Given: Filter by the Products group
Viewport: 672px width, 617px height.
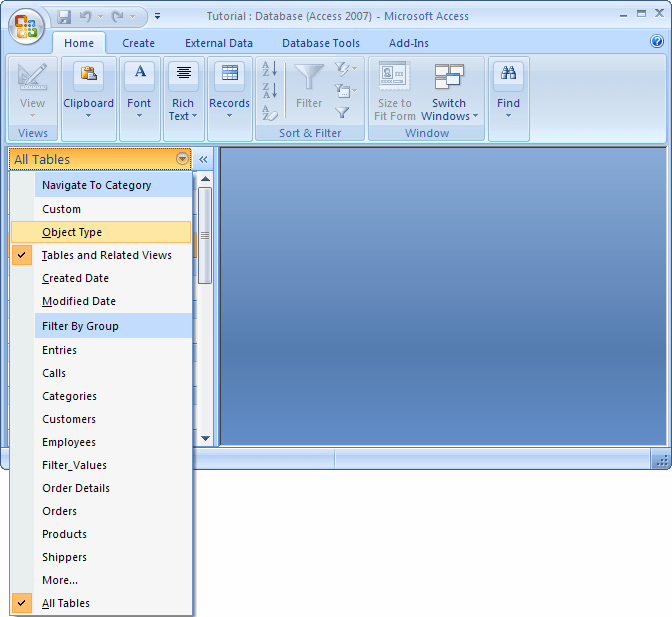Looking at the screenshot, I should tap(101, 535).
